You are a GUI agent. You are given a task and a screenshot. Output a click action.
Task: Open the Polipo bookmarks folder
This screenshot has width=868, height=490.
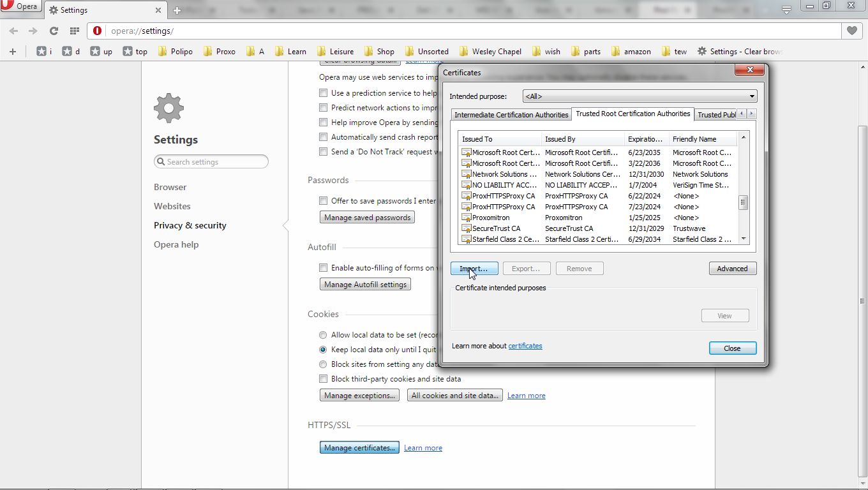(x=175, y=51)
